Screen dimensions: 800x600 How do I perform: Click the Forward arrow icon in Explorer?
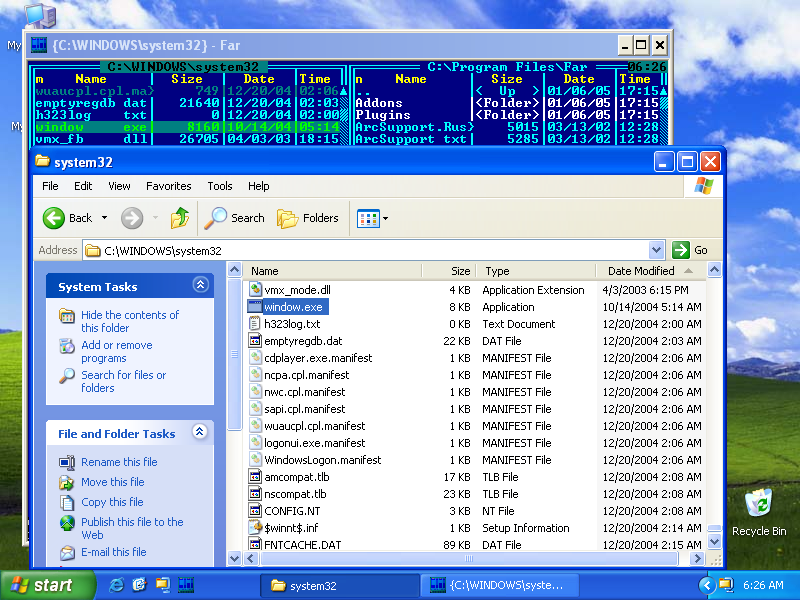click(132, 218)
